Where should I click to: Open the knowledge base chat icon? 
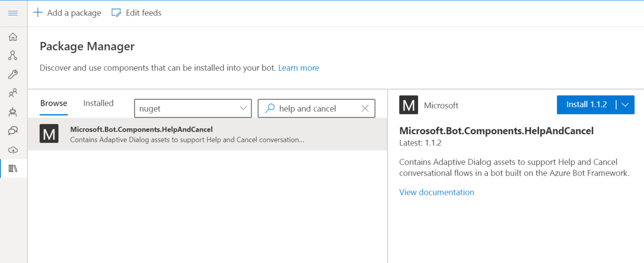[13, 131]
